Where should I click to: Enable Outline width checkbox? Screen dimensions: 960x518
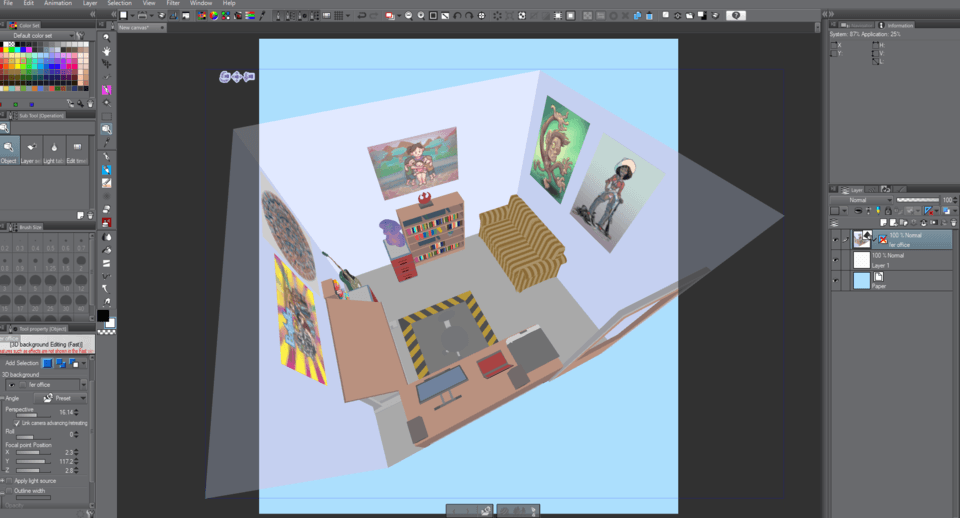tap(10, 490)
